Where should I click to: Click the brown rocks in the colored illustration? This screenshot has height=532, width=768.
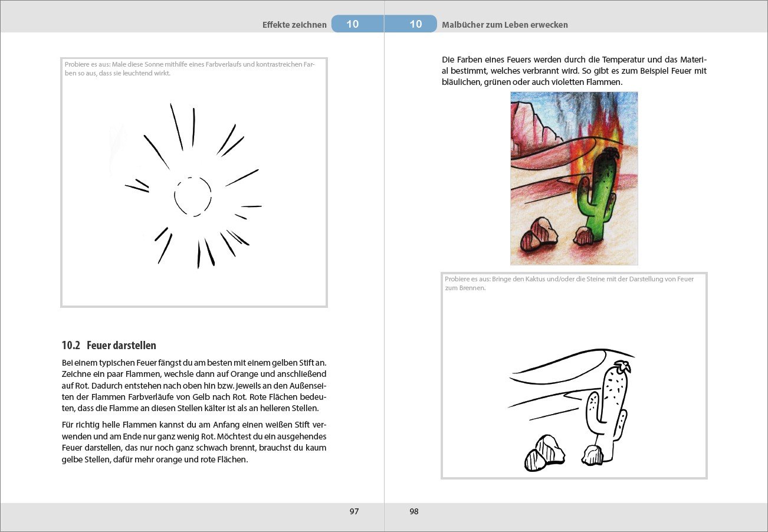pyautogui.click(x=540, y=234)
